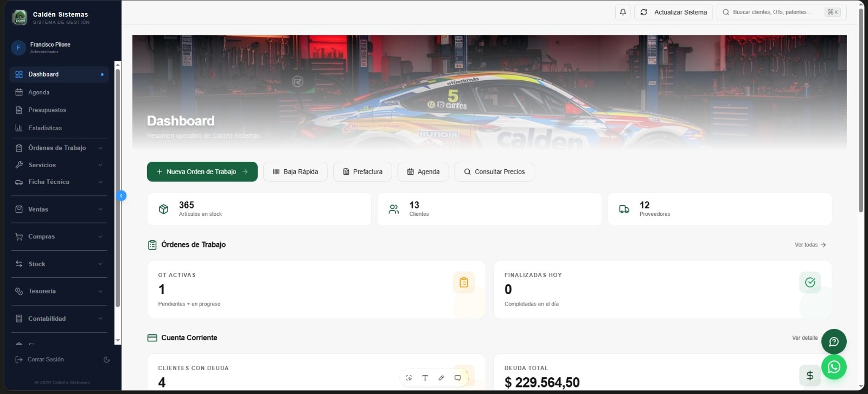Open the 365 Artículos en stock card
The width and height of the screenshot is (868, 394).
click(x=259, y=209)
